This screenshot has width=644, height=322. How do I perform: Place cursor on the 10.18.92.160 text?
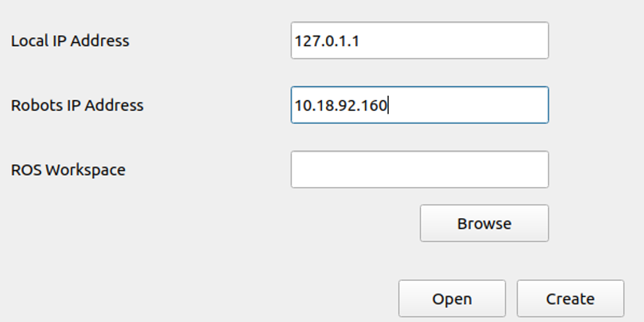tap(341, 105)
